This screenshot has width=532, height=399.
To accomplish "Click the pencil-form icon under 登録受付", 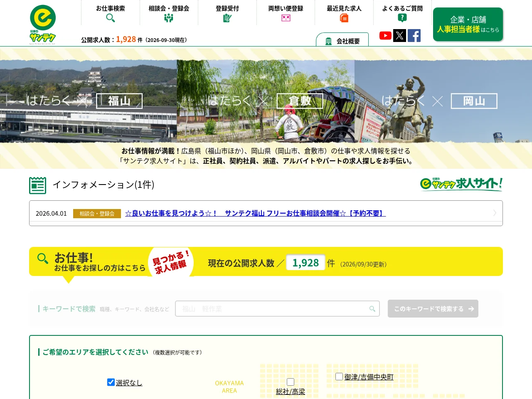I will point(227,18).
